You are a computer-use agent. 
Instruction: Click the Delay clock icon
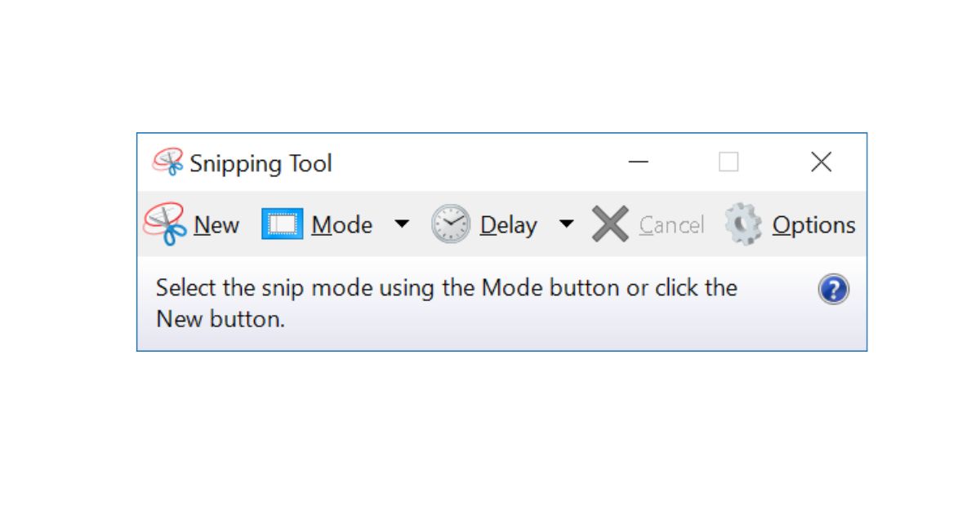(451, 224)
